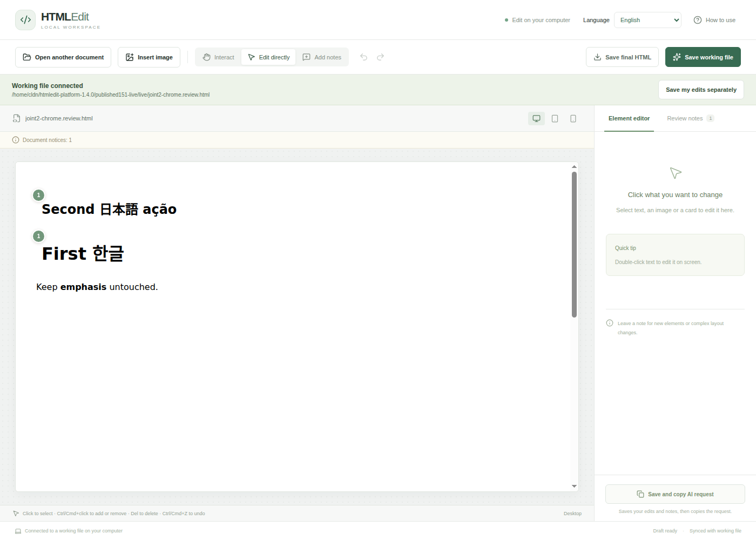The image size is (756, 540).
Task: Switch to Element editor tab
Action: coord(629,118)
